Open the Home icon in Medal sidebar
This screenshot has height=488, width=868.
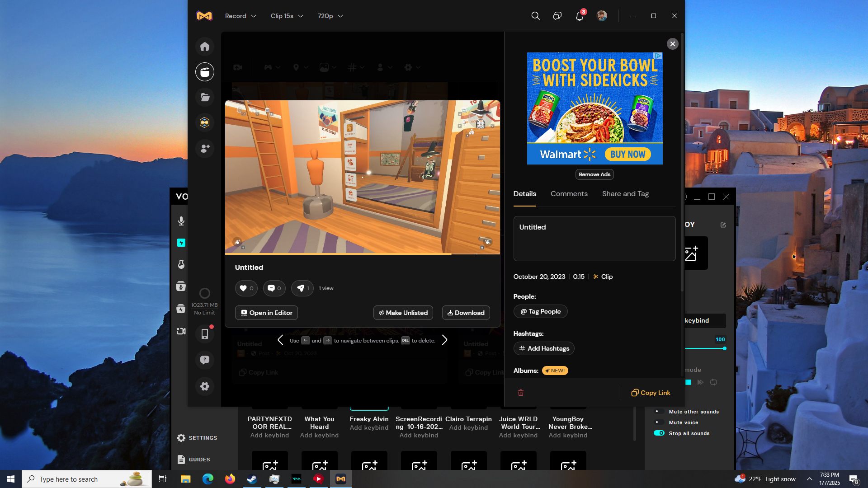click(x=205, y=47)
